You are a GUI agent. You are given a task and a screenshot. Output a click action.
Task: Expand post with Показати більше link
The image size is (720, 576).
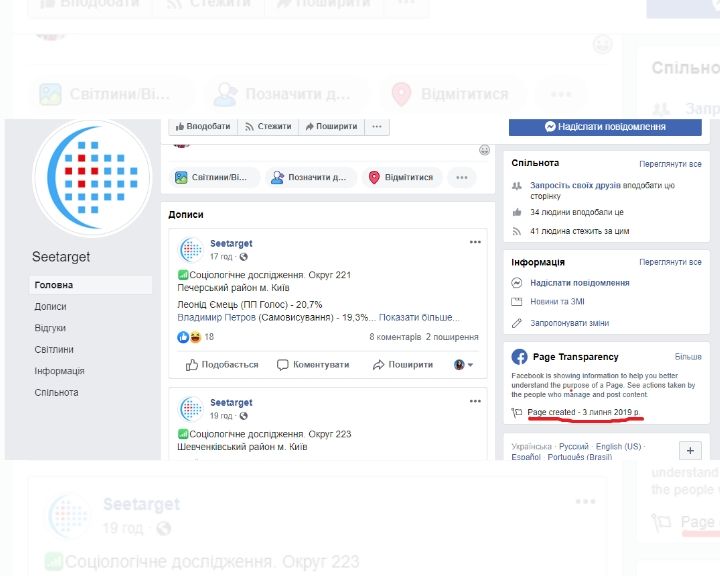click(x=420, y=317)
